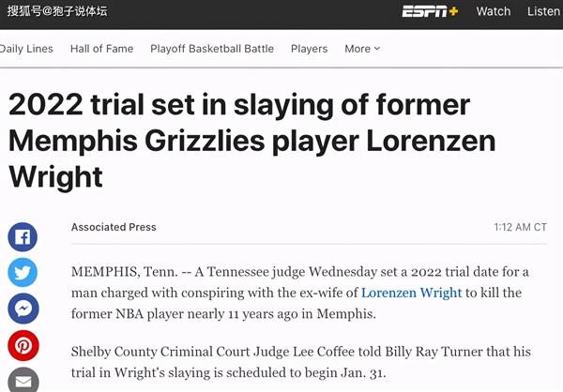Expand the More dropdown chevron
This screenshot has width=563, height=392.
[377, 49]
